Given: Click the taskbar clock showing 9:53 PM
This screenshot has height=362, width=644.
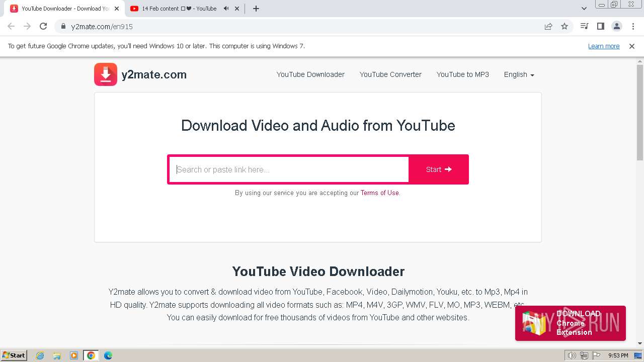Looking at the screenshot, I should point(618,355).
